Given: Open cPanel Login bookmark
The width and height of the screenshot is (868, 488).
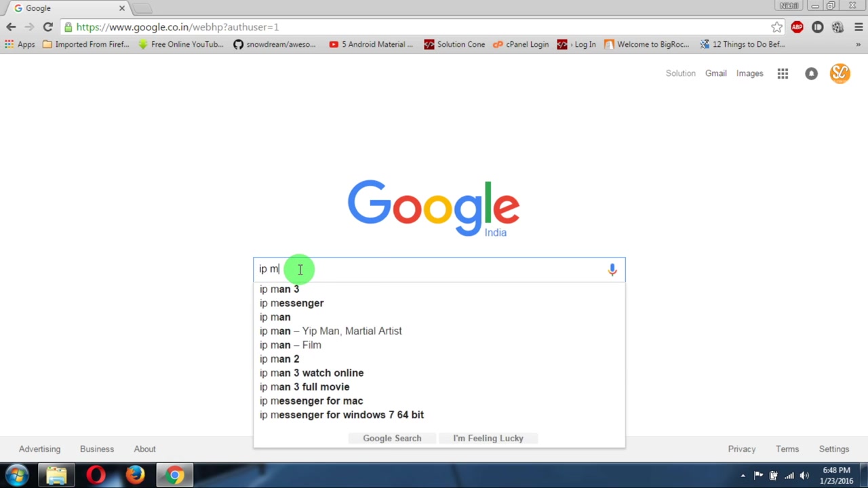Looking at the screenshot, I should [x=521, y=45].
